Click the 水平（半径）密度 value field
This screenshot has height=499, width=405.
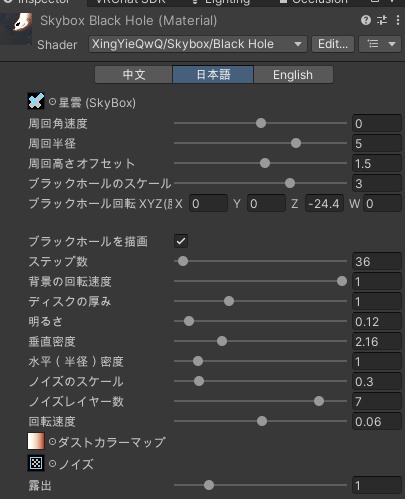[377, 361]
